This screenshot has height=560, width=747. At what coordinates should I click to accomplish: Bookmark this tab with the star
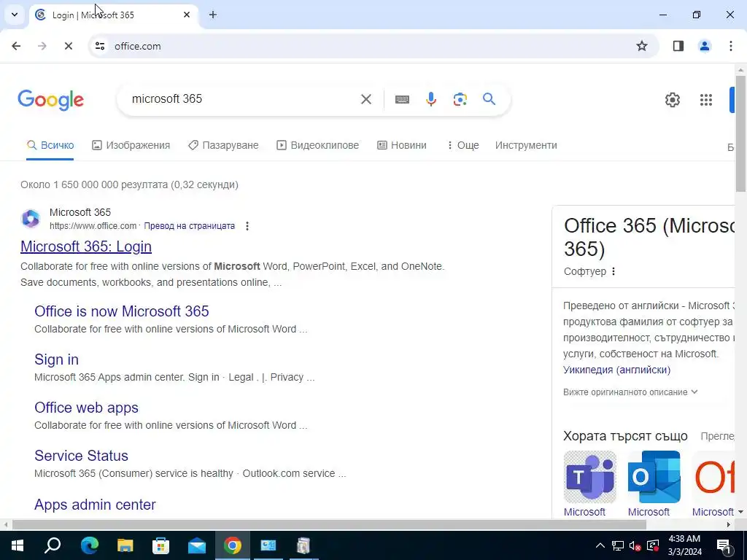(642, 46)
